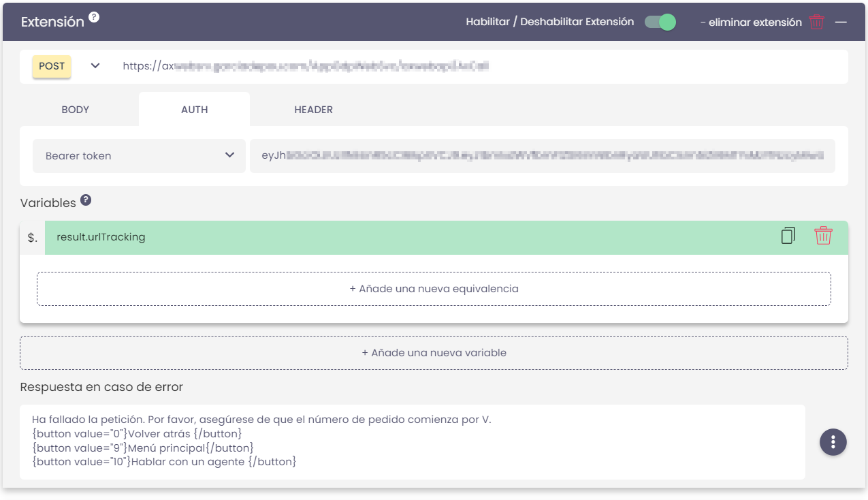Click the red trash icon for eliminar extensión
The height and width of the screenshot is (500, 868).
pyautogui.click(x=817, y=22)
